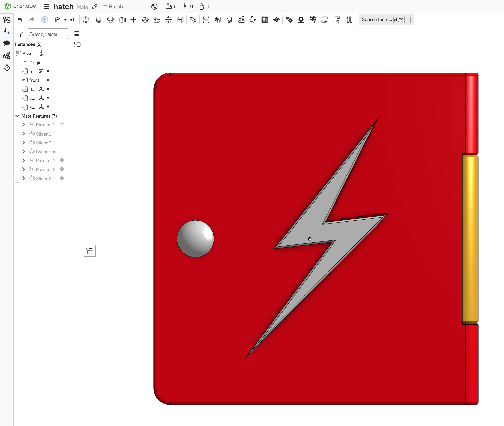Select the Origin tree item
The width and height of the screenshot is (504, 426).
(x=35, y=63)
